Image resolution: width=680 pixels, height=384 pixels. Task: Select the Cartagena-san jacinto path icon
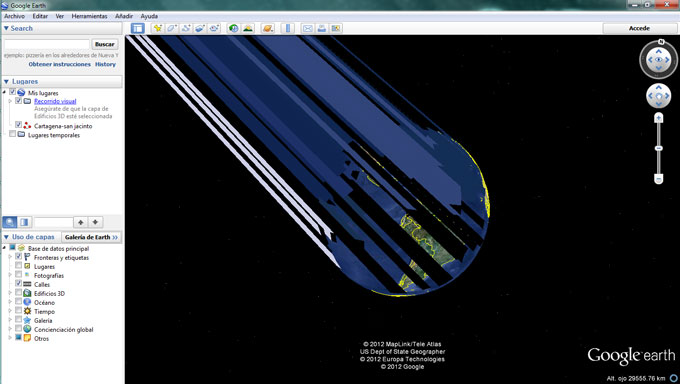click(x=27, y=126)
